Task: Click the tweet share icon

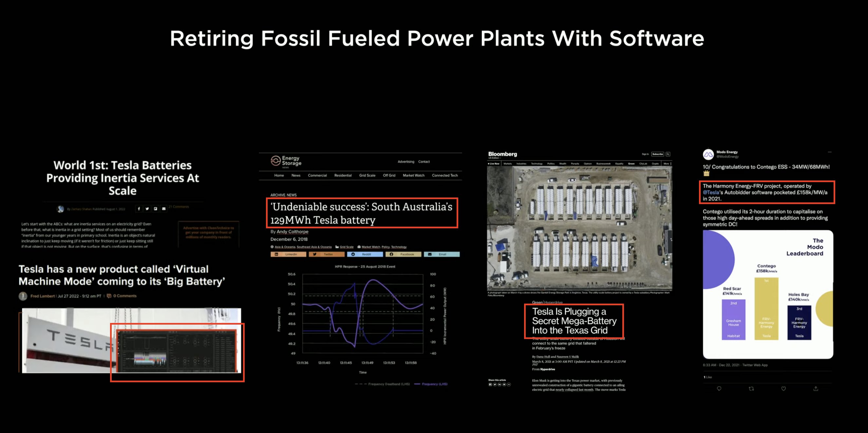Action: coord(816,388)
